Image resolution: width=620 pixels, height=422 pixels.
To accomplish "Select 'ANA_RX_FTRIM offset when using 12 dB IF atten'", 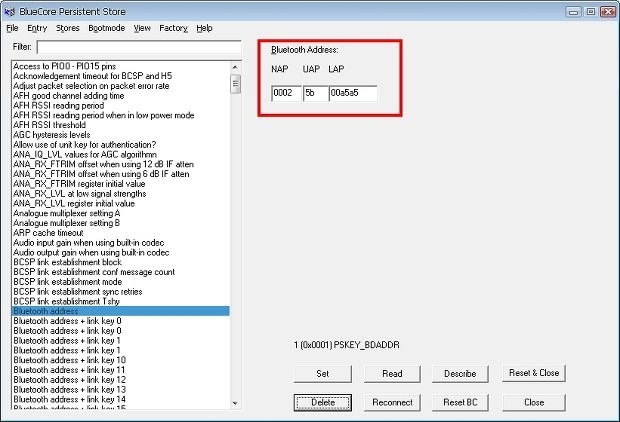I will (x=121, y=164).
